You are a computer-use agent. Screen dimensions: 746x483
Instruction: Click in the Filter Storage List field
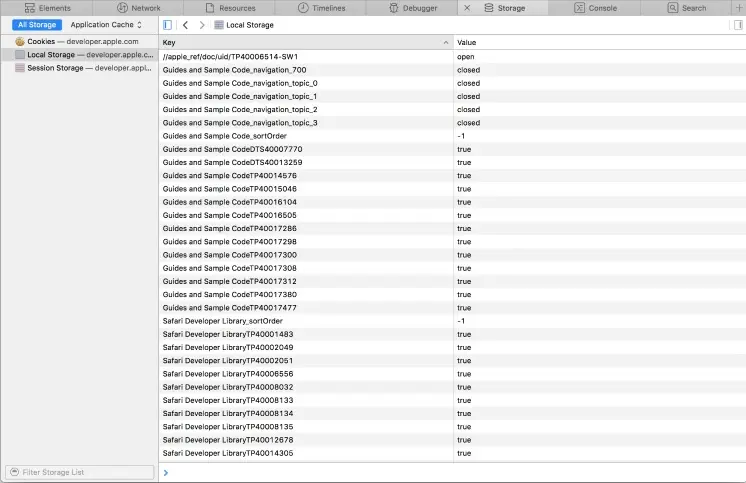pos(80,472)
